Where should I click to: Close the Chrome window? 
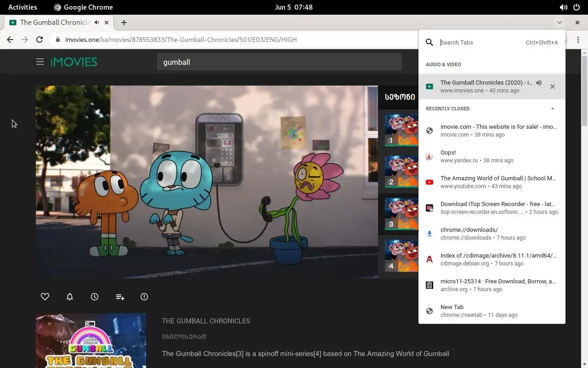577,22
